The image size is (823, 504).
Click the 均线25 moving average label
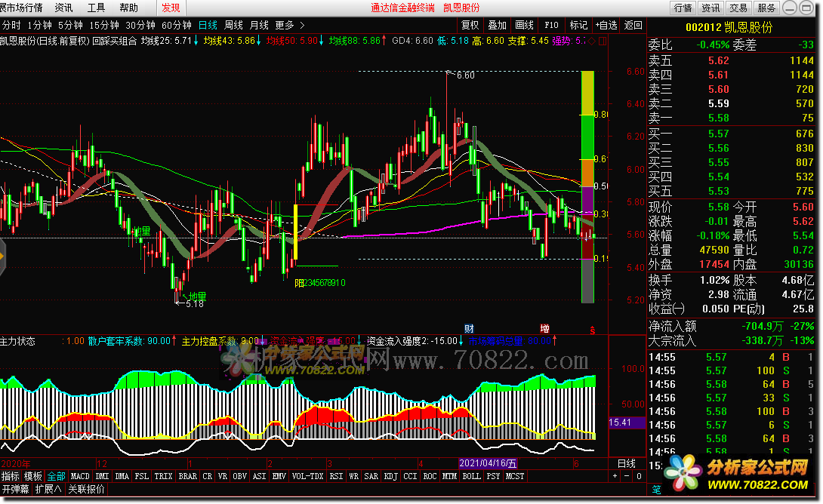click(x=166, y=41)
